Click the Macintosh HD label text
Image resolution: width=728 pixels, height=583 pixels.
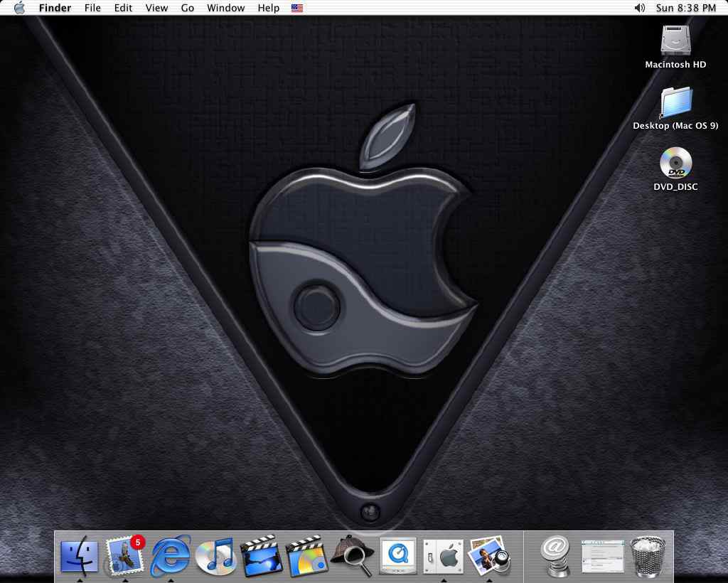click(675, 65)
